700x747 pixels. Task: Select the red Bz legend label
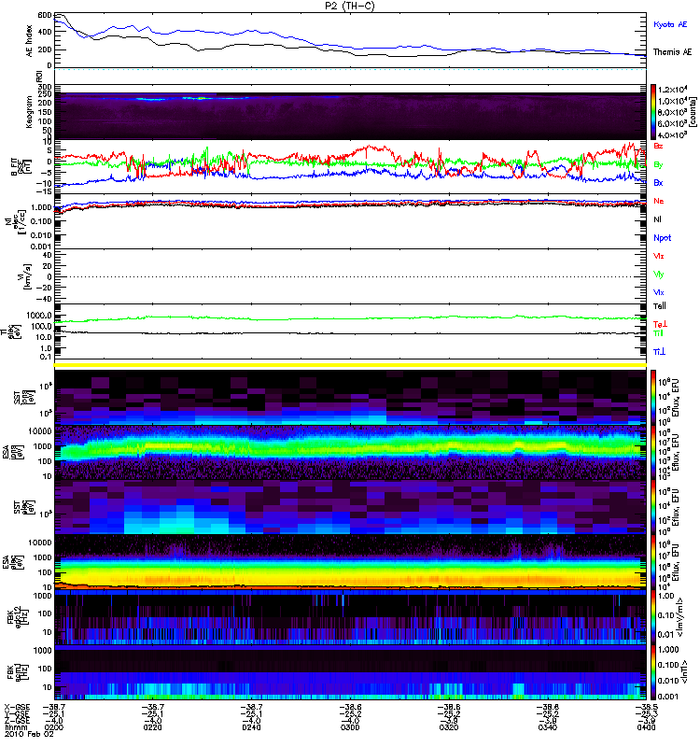click(658, 146)
